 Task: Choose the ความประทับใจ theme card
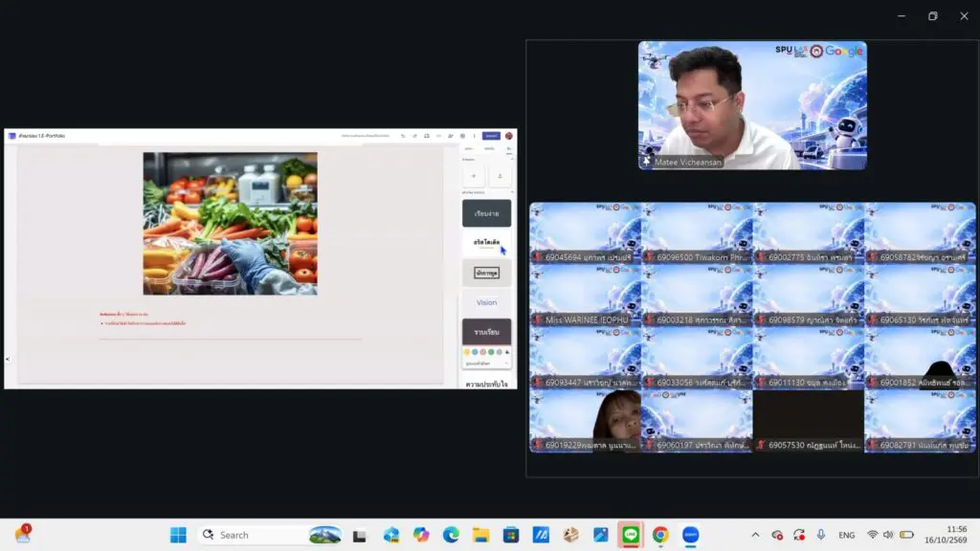click(486, 384)
